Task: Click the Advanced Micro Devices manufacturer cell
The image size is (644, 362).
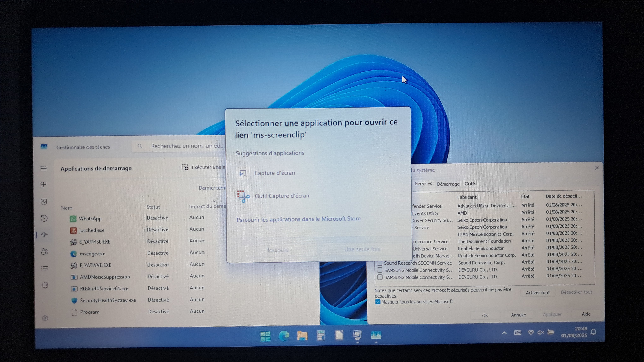Action: (x=486, y=206)
